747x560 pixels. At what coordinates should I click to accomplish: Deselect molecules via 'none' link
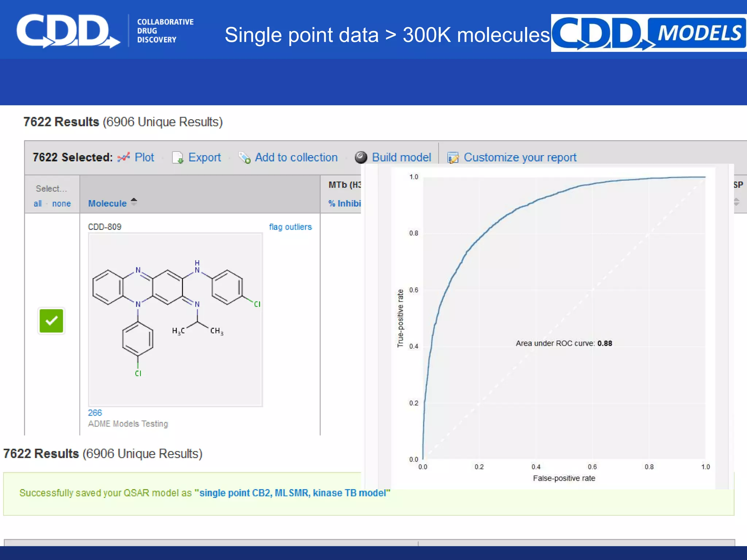coord(61,203)
